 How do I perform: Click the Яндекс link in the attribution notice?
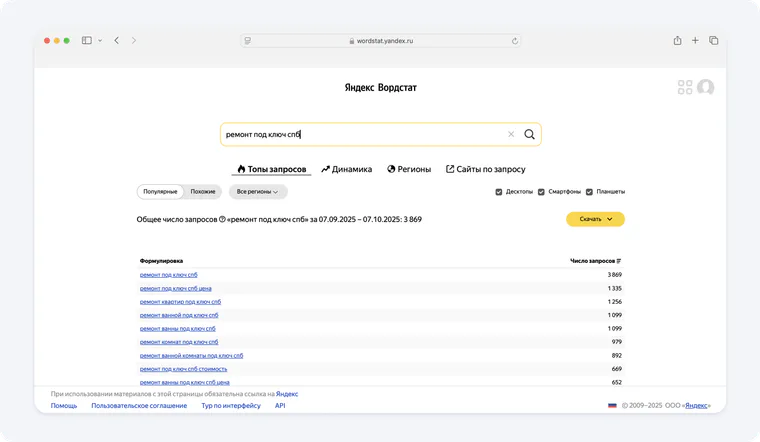287,394
